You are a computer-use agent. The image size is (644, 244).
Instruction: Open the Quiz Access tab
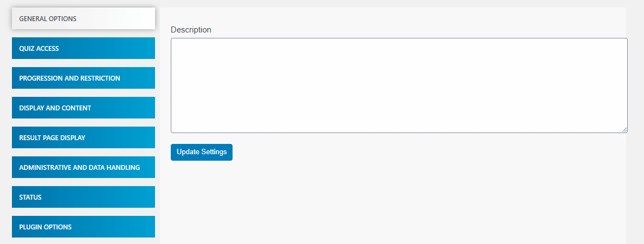click(x=83, y=48)
